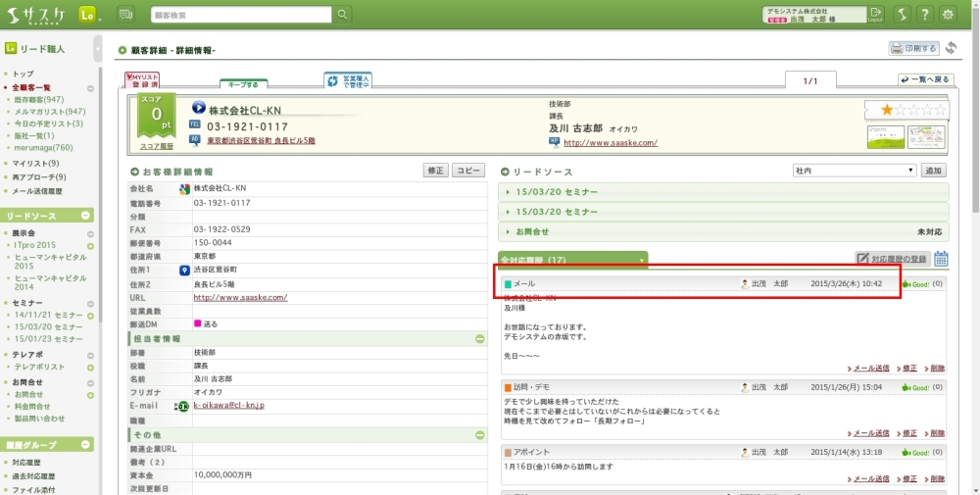Open the calendar icon beside 対応履歴の登録
The height and width of the screenshot is (495, 980).
pyautogui.click(x=941, y=259)
